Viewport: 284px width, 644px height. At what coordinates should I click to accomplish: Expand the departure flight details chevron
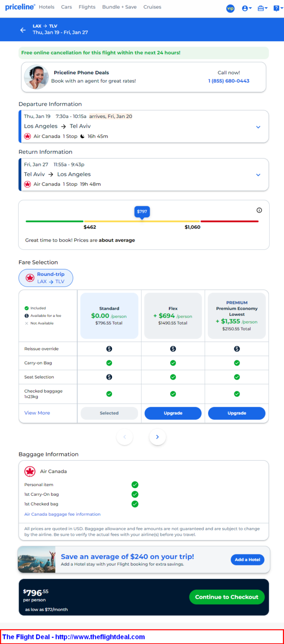click(258, 127)
